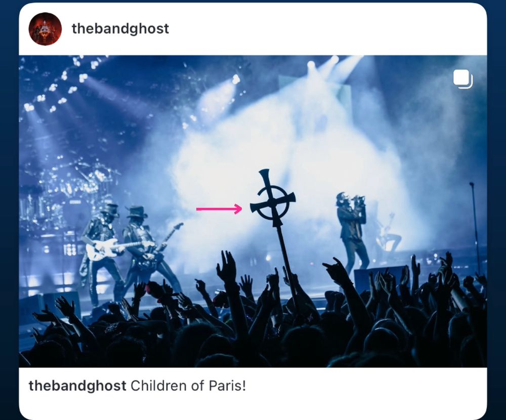Click the black cross silhouette on staff
506x420 pixels.
pyautogui.click(x=273, y=197)
